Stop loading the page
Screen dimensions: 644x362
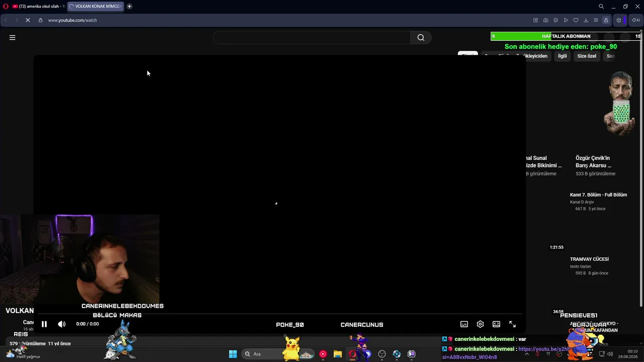27,20
